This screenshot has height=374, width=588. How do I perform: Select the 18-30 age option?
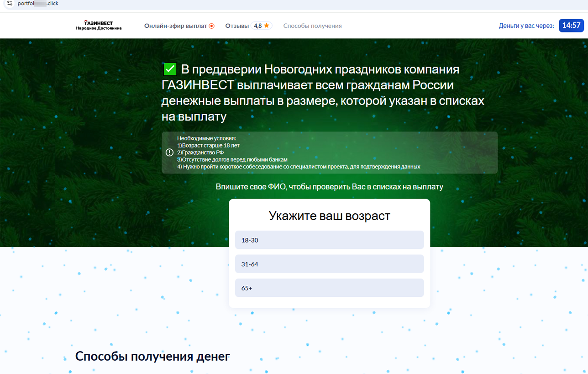click(x=329, y=240)
